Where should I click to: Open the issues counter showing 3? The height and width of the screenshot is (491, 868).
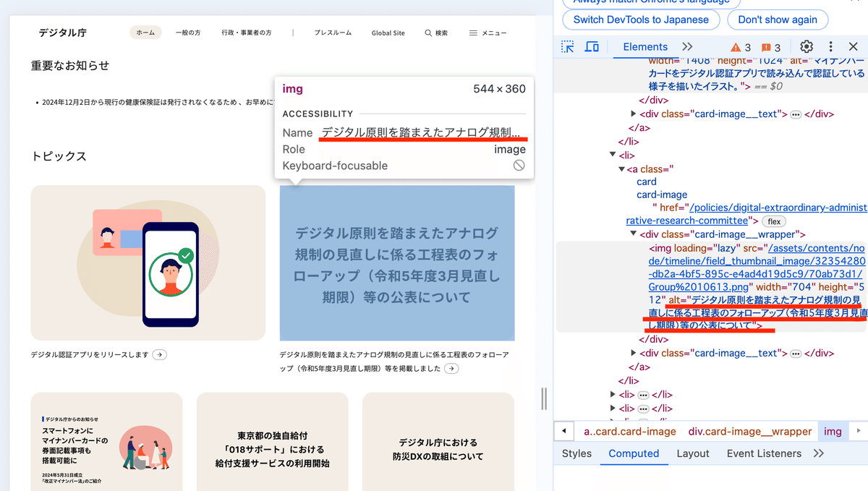771,48
